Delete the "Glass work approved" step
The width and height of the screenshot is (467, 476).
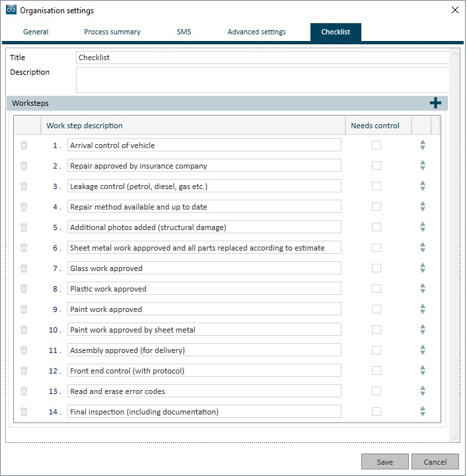point(24,268)
